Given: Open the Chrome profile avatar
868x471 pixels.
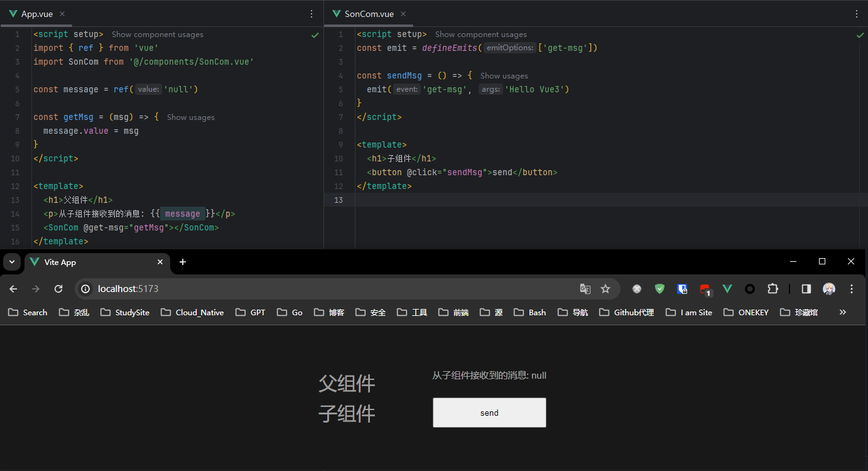Looking at the screenshot, I should [829, 289].
